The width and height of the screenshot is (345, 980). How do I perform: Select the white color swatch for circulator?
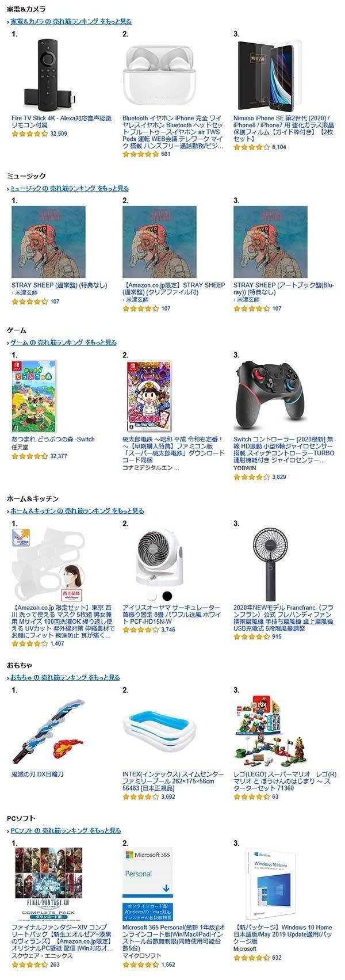coord(152,595)
